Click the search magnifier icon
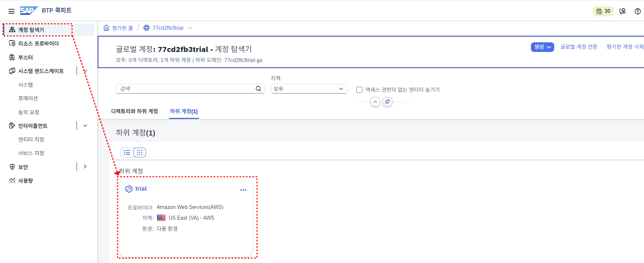This screenshot has height=263, width=644. pyautogui.click(x=258, y=89)
